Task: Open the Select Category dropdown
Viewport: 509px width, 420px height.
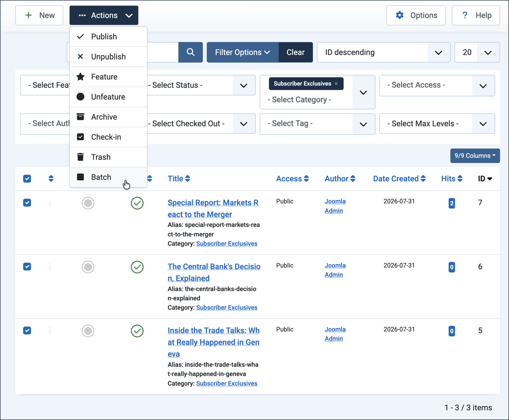Action: pyautogui.click(x=317, y=92)
